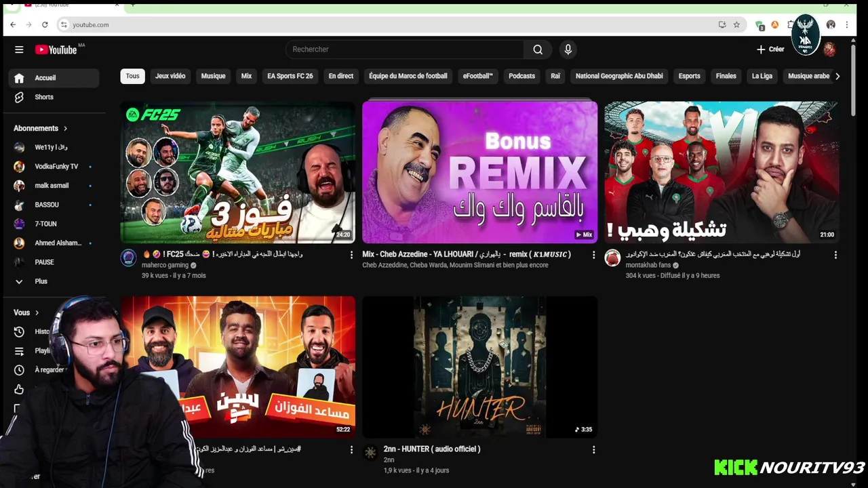Filter by Musique chip
868x488 pixels.
213,76
